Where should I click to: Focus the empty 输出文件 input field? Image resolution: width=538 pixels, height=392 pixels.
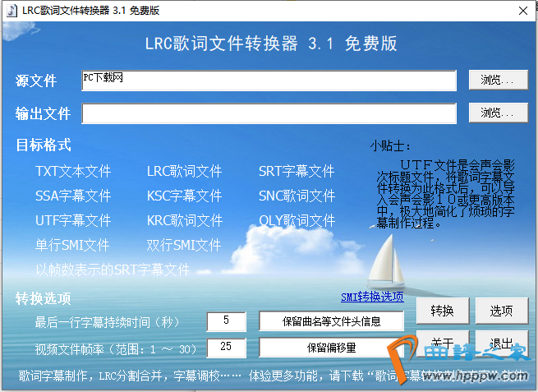tap(269, 113)
